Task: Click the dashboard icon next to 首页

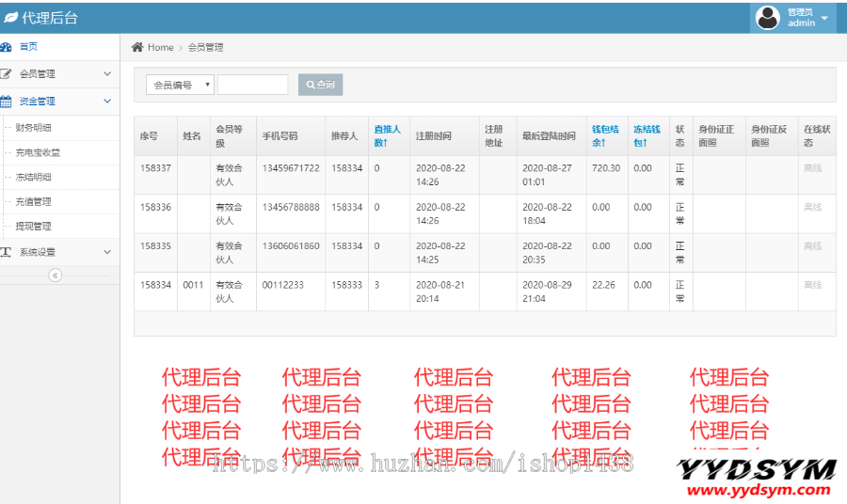Action: pyautogui.click(x=7, y=46)
